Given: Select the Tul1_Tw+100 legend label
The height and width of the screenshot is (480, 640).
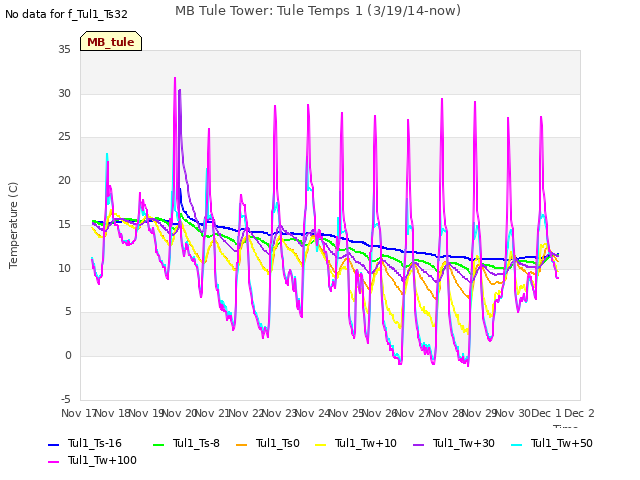Looking at the screenshot, I should [102, 460].
